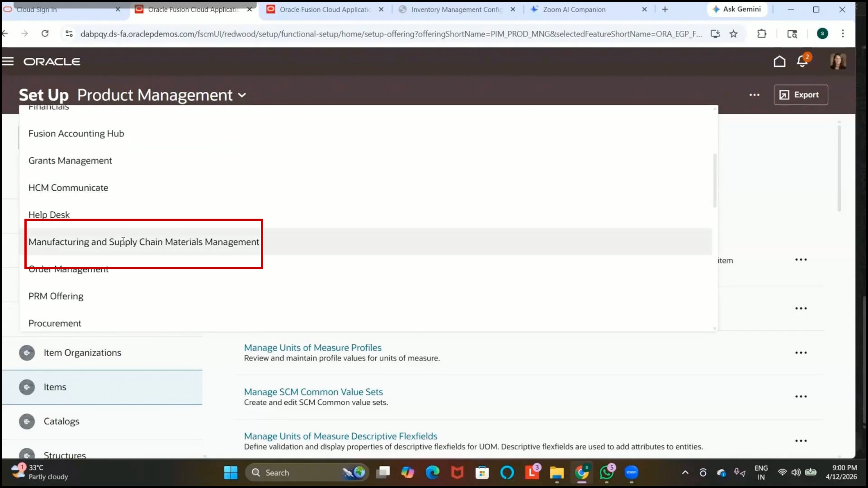Choose Help Desk offering

coord(49,215)
